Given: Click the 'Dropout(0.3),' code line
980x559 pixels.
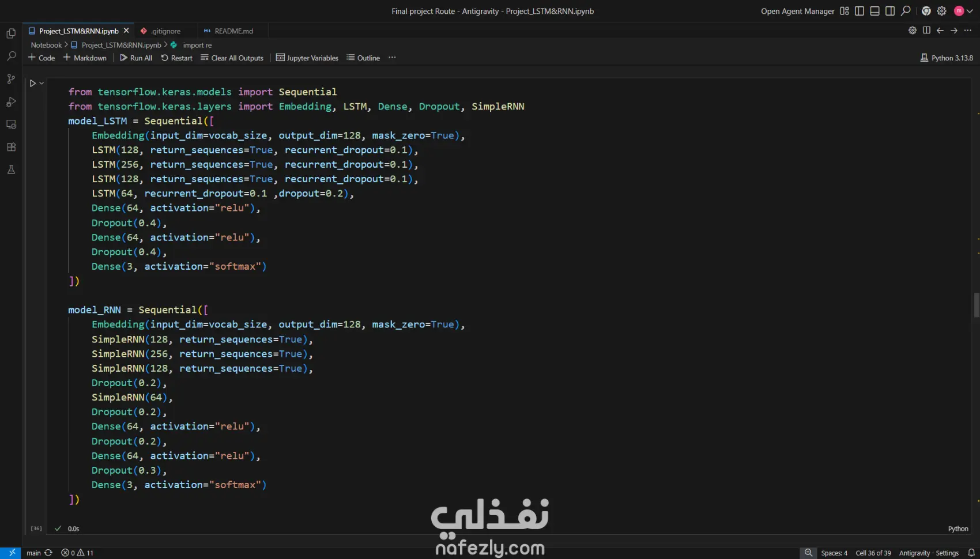Looking at the screenshot, I should [x=129, y=470].
